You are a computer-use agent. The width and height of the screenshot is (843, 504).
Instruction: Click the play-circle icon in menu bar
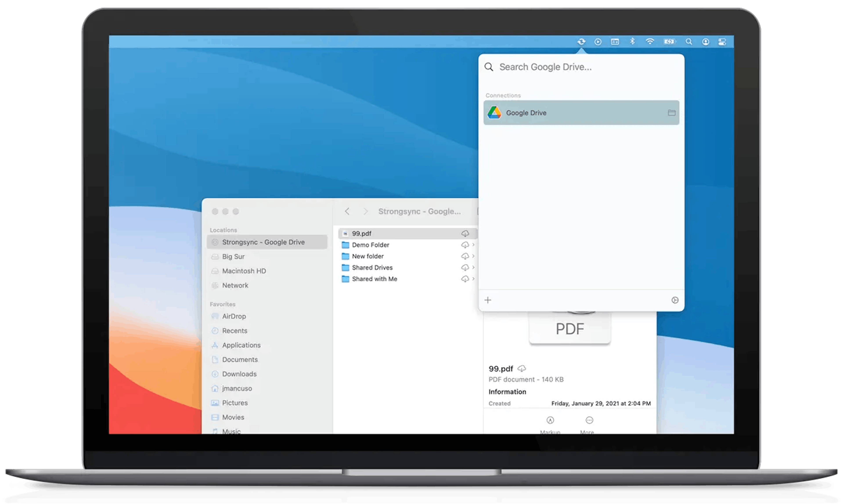click(598, 41)
